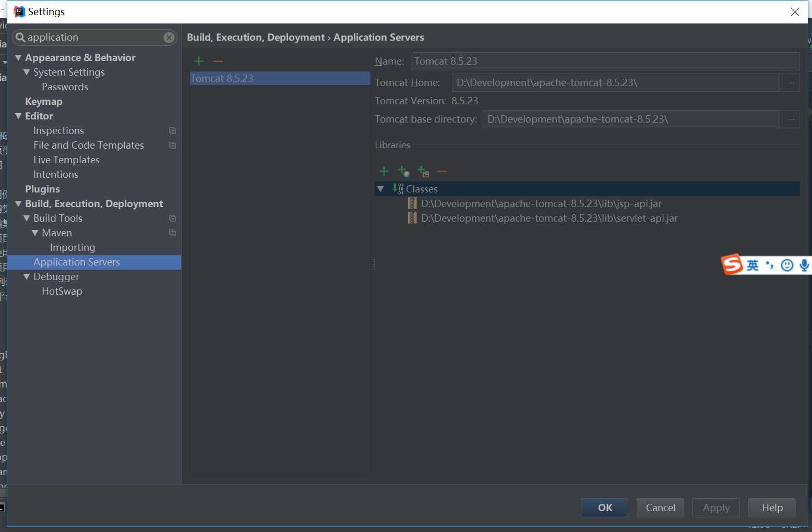This screenshot has width=812, height=532.
Task: Click the jar icon beside servlet-api.jar
Action: coord(412,218)
